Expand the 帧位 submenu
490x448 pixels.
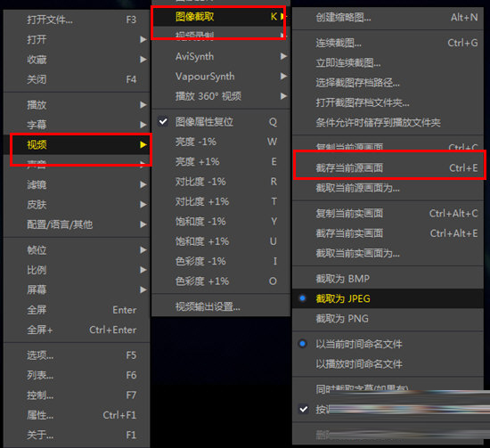pos(77,250)
